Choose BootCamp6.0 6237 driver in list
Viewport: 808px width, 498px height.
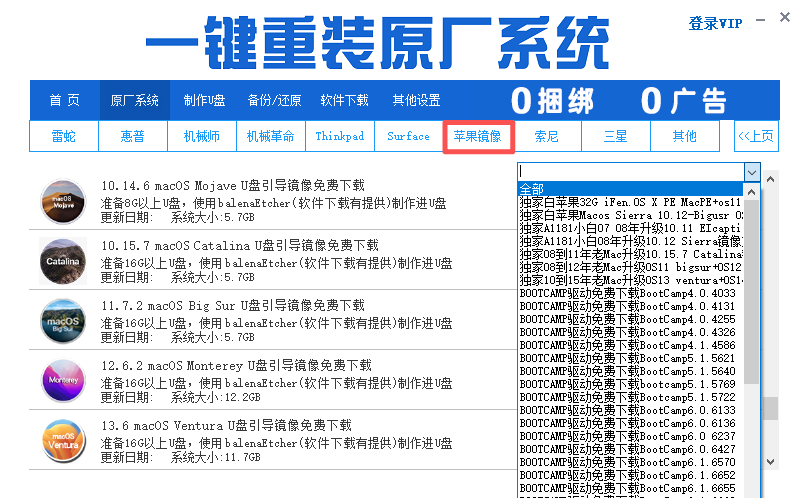pos(630,436)
